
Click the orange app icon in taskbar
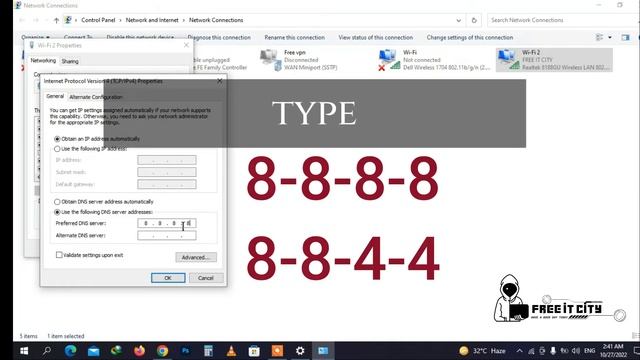pyautogui.click(x=277, y=351)
